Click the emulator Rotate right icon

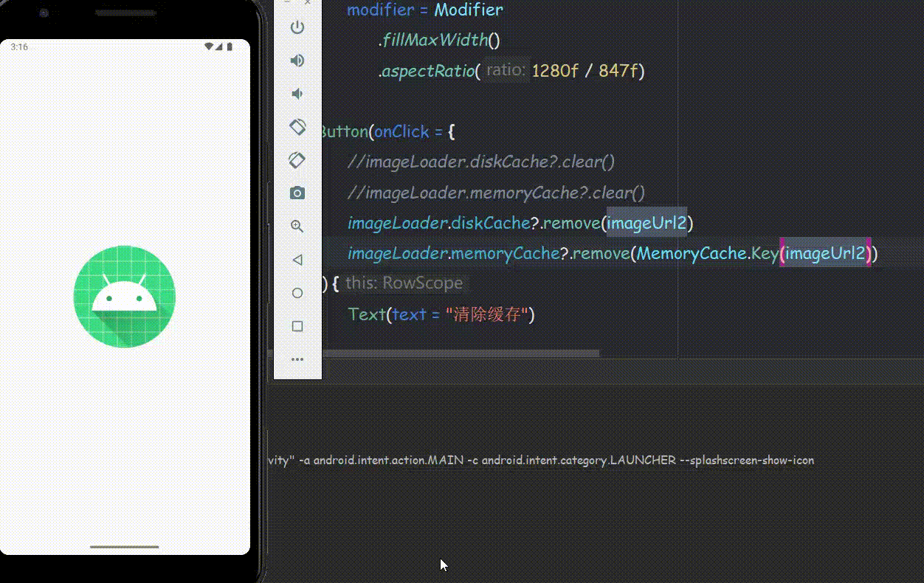(x=297, y=160)
